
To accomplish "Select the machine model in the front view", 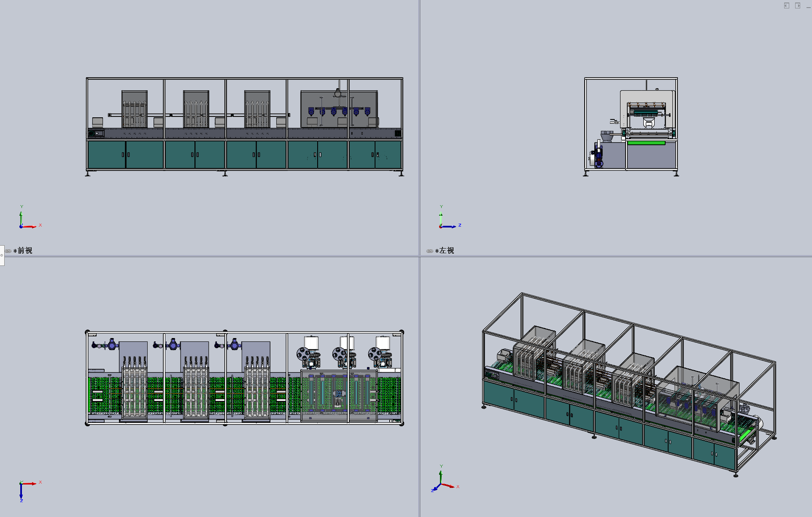I will pyautogui.click(x=245, y=127).
